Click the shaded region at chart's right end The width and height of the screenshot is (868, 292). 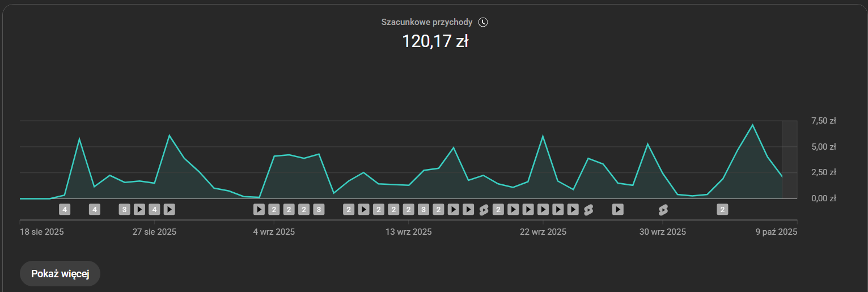789,159
